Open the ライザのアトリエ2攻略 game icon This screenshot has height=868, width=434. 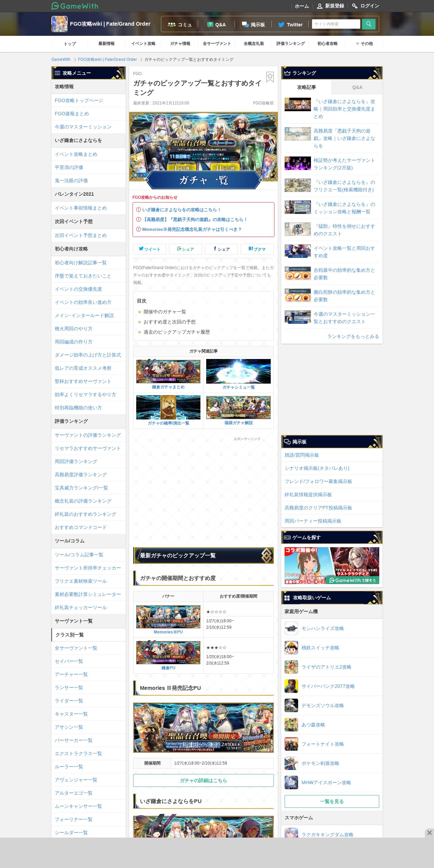coord(291,667)
